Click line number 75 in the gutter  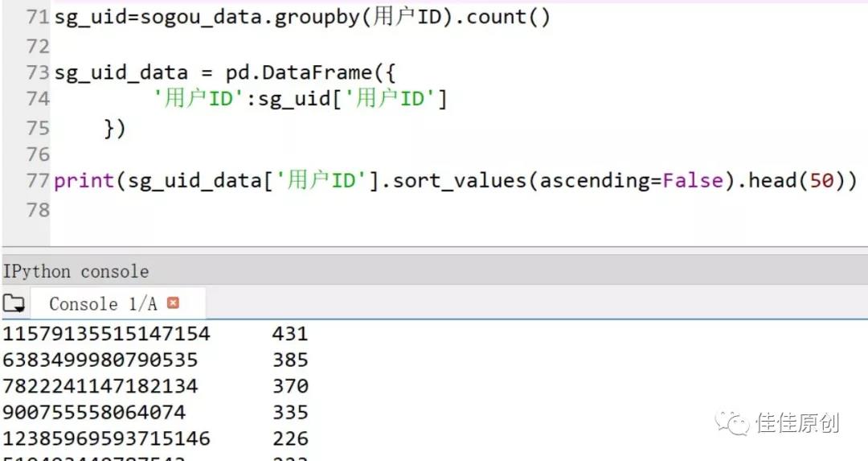click(37, 128)
